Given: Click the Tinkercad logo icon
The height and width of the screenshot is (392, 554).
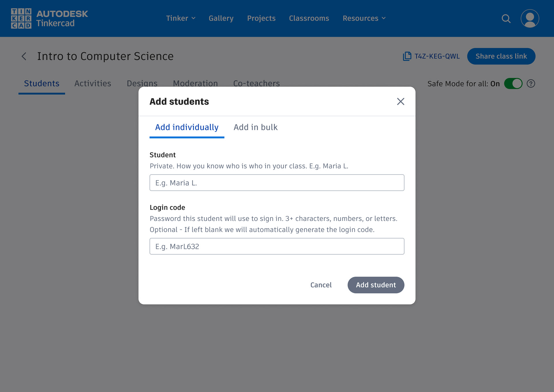Looking at the screenshot, I should pos(21,18).
